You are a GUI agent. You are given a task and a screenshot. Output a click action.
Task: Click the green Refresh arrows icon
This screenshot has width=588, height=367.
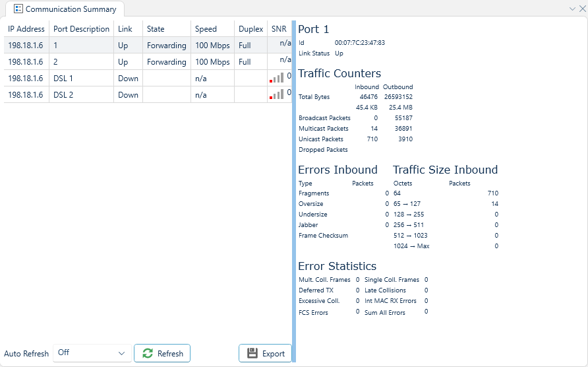[x=148, y=353]
